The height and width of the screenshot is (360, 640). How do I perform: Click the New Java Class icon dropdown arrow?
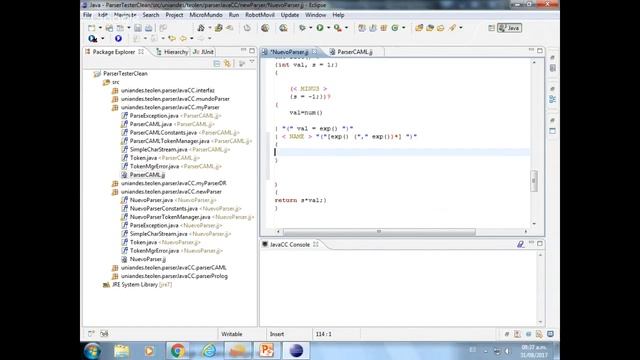[x=403, y=28]
